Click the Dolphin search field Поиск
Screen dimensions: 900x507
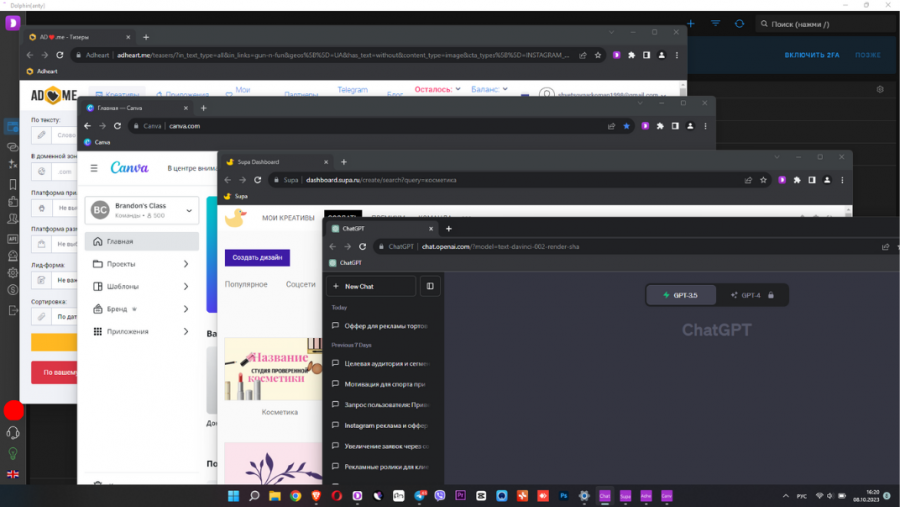[x=827, y=24]
